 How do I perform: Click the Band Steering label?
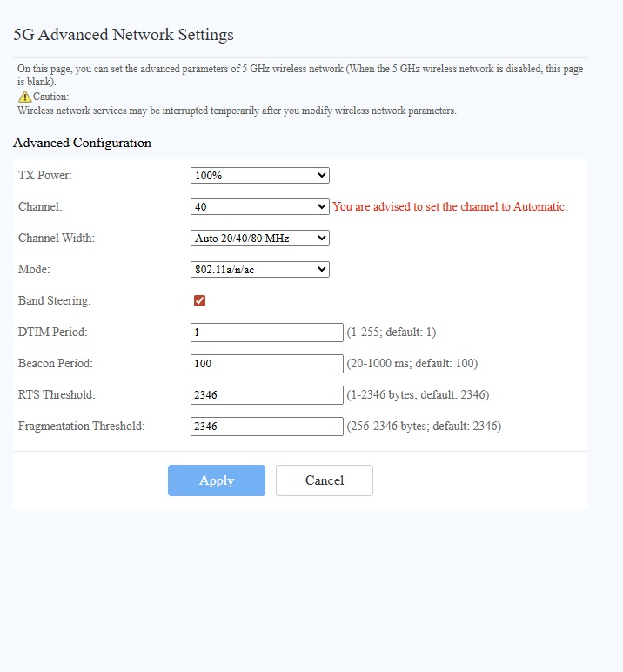coord(55,301)
